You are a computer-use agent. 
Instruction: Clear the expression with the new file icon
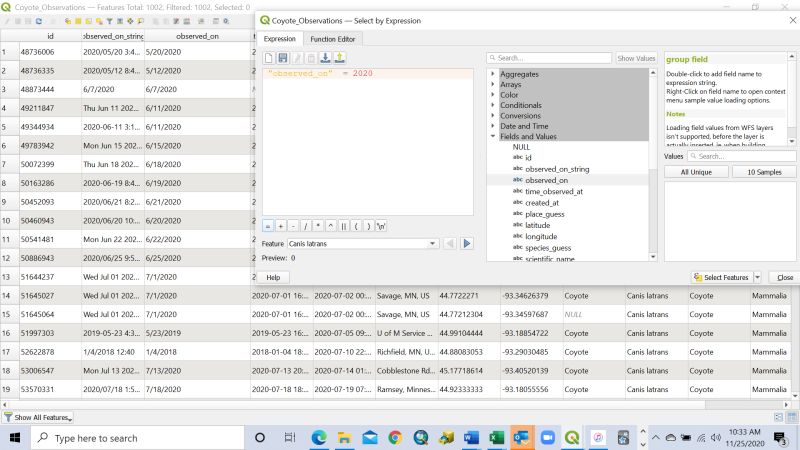click(x=269, y=58)
